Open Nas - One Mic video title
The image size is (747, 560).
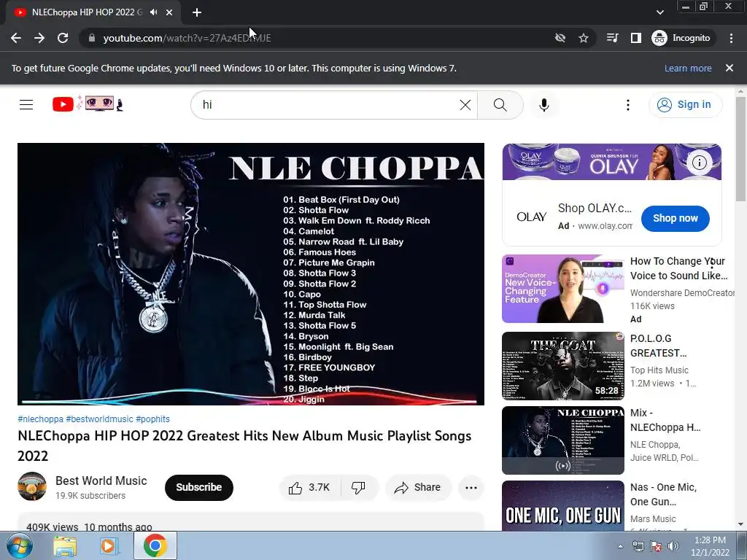663,494
